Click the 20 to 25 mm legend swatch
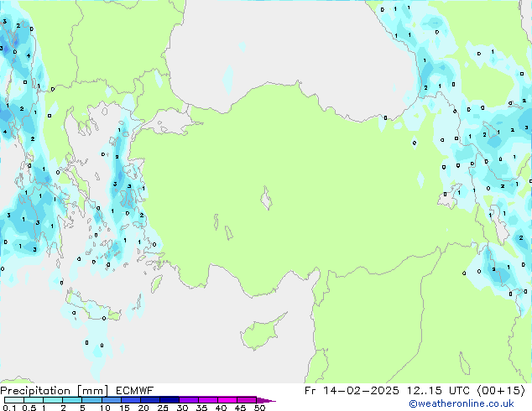This screenshot has height=411, width=532. point(150,400)
